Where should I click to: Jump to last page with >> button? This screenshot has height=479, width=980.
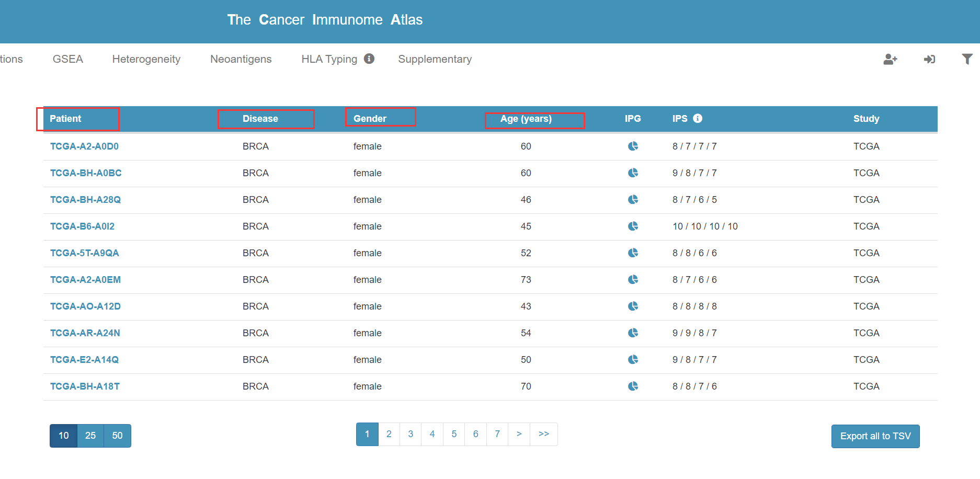(544, 434)
